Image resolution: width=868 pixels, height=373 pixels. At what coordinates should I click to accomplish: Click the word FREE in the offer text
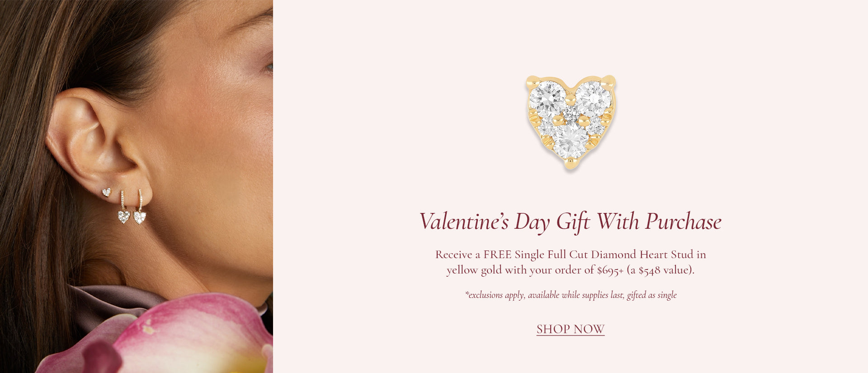pyautogui.click(x=497, y=255)
